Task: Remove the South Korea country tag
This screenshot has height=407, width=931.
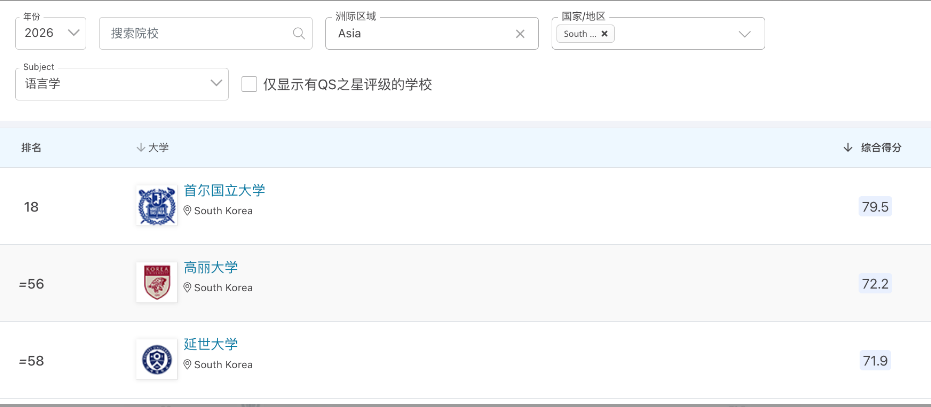Action: click(604, 33)
